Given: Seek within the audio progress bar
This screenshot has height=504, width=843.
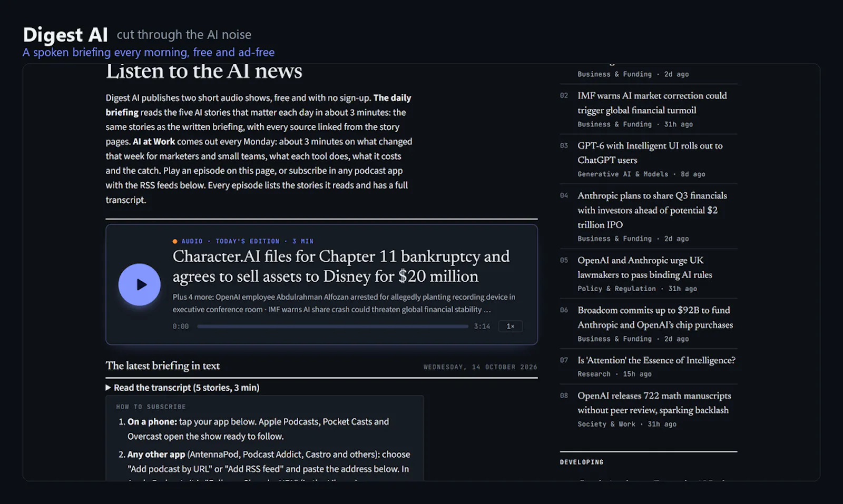Looking at the screenshot, I should point(332,327).
